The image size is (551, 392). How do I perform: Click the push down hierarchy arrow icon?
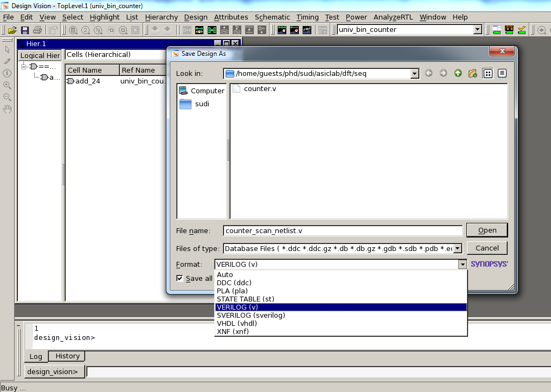click(155, 30)
